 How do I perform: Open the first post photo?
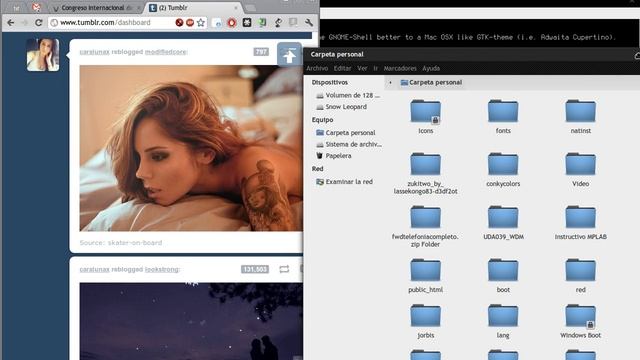(191, 148)
